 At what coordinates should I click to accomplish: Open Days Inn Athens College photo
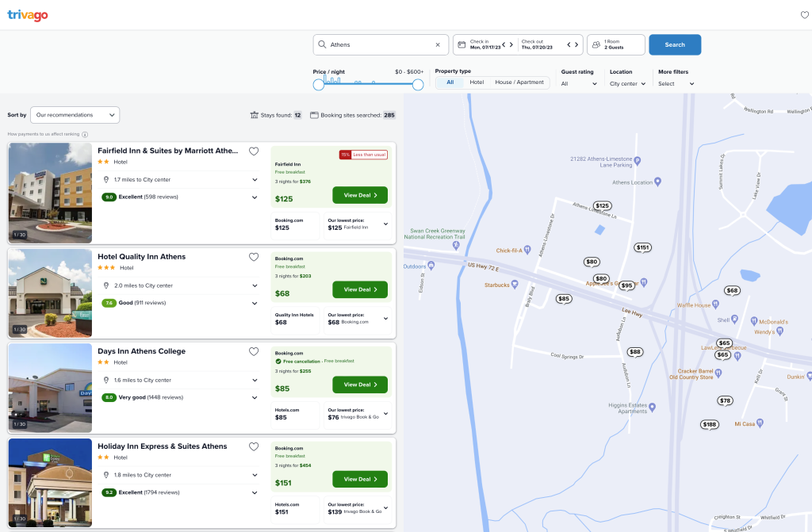click(x=50, y=388)
